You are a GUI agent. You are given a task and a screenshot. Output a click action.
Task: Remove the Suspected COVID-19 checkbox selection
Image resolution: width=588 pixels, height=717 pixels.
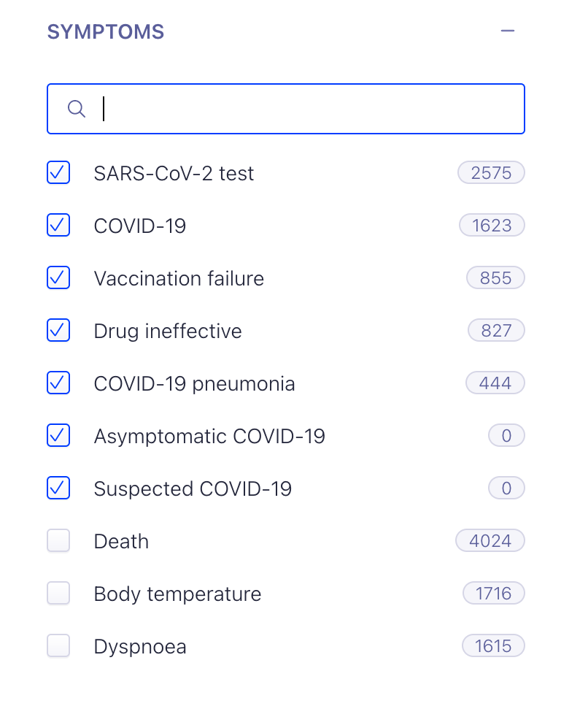pos(58,488)
